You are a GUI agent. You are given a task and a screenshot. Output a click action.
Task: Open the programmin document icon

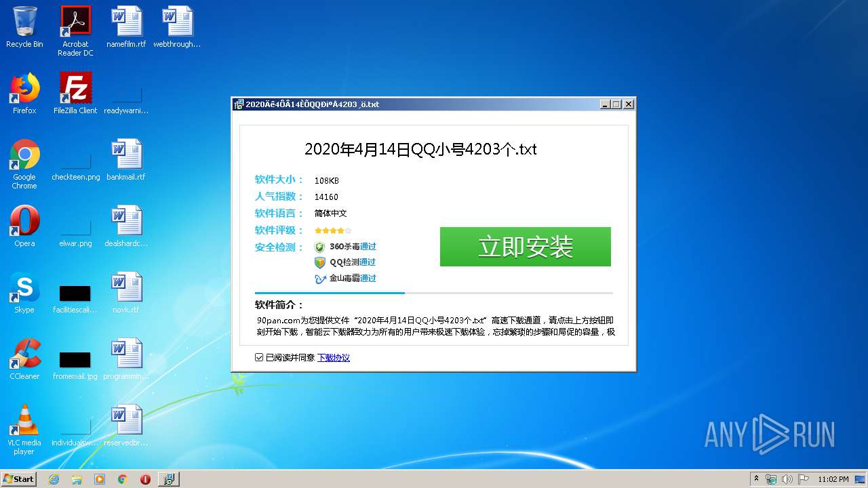(x=126, y=359)
